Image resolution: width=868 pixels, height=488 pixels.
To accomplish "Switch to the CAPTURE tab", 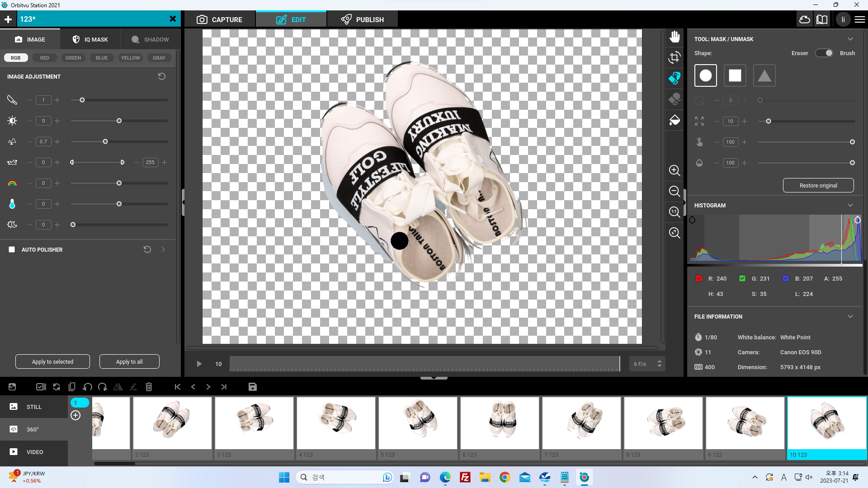I will point(220,19).
